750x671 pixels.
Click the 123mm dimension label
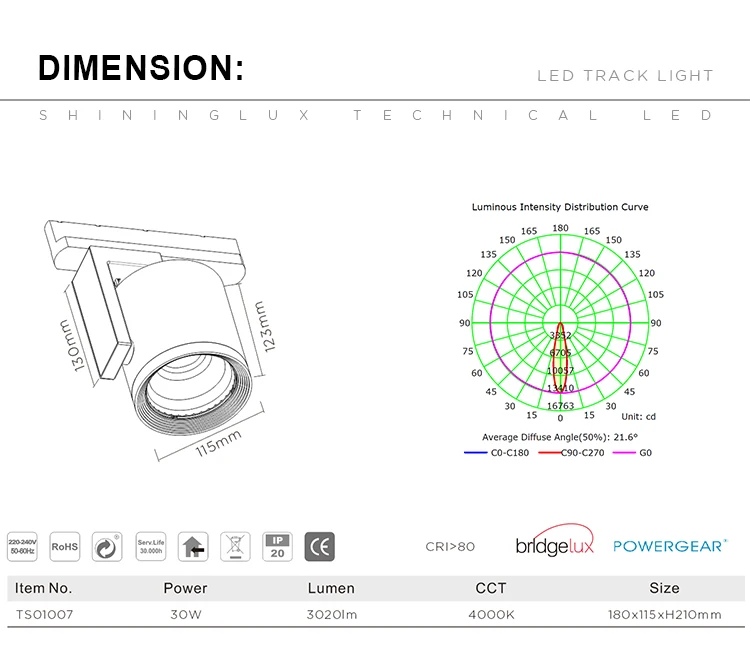(x=265, y=327)
